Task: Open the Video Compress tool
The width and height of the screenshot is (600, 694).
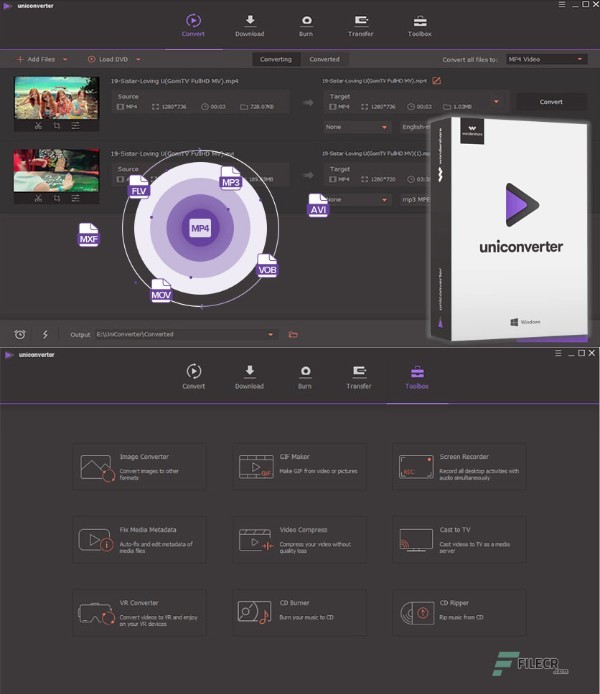Action: tap(300, 540)
